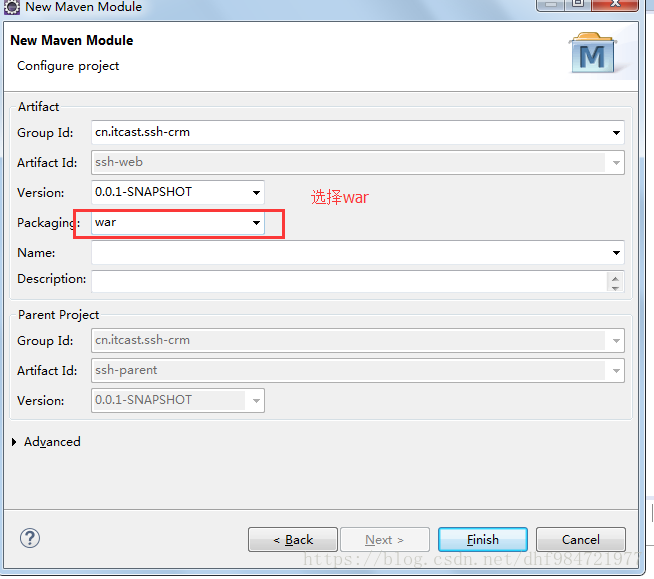
Task: Click the Cancel button
Action: pos(581,540)
